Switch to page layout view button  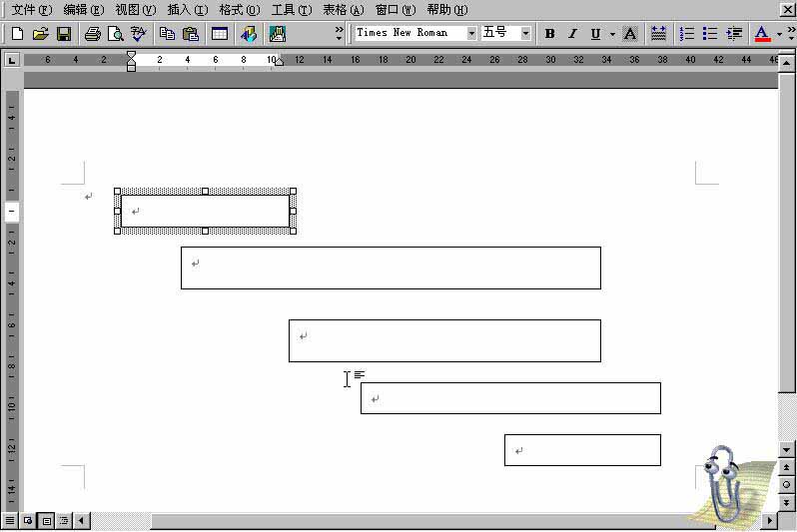point(46,521)
